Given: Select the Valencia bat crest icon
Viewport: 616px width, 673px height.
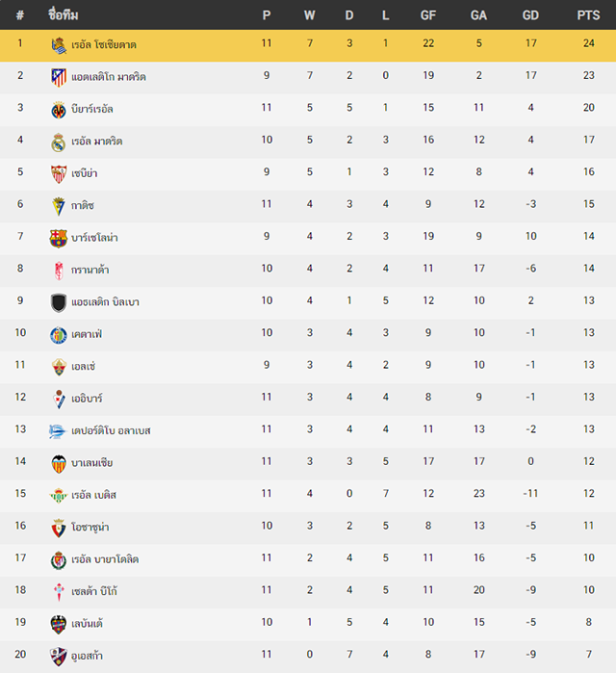Looking at the screenshot, I should [x=59, y=464].
